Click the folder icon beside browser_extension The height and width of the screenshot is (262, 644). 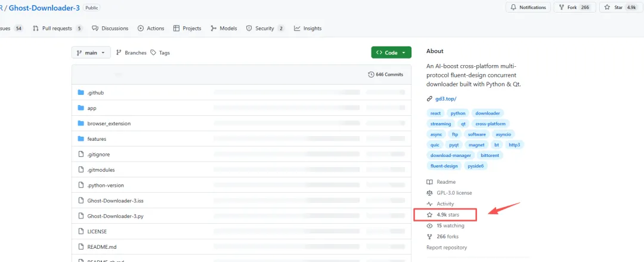click(80, 124)
